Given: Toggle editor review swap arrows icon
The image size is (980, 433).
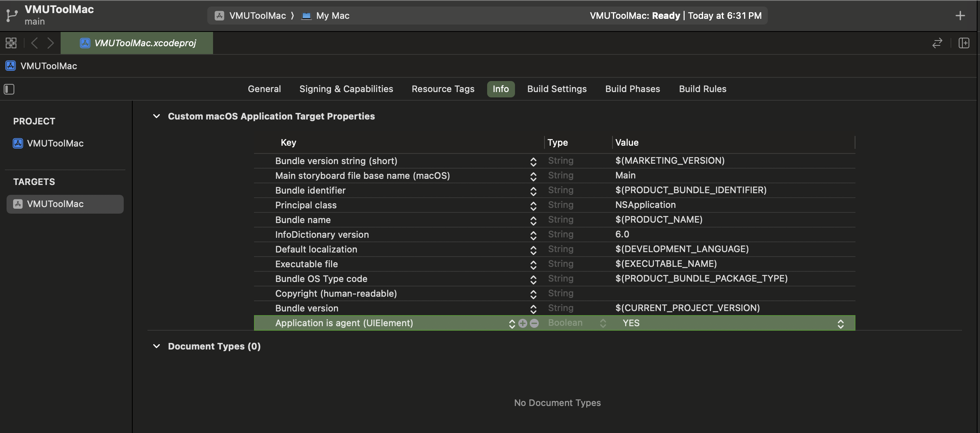Looking at the screenshot, I should 937,43.
